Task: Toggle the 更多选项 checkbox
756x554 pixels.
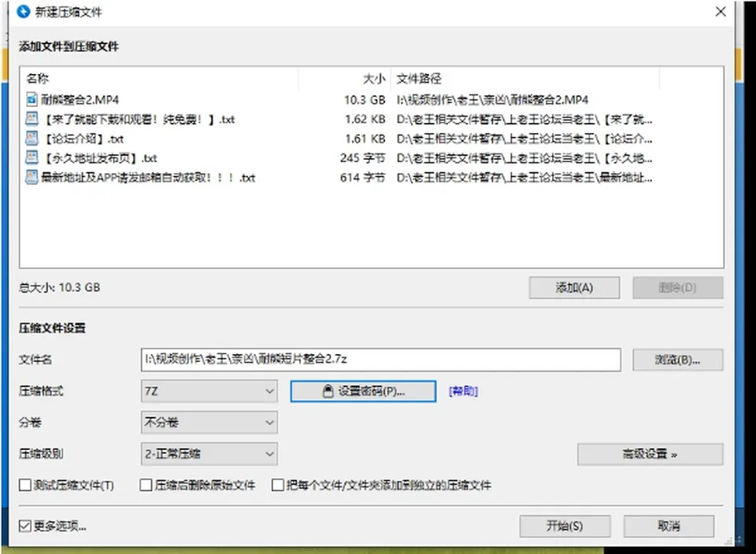Action: coord(25,526)
